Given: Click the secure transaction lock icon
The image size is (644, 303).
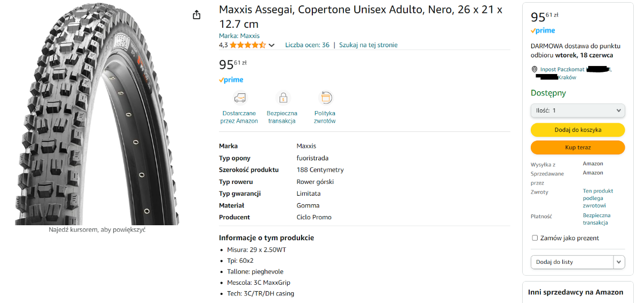Looking at the screenshot, I should pyautogui.click(x=283, y=98).
